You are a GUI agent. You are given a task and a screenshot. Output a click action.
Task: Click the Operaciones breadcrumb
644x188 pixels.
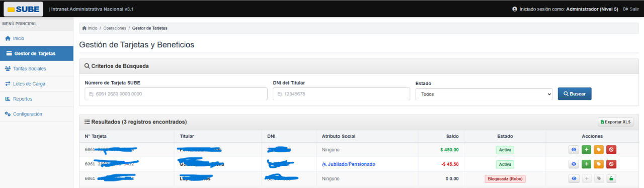coord(115,28)
